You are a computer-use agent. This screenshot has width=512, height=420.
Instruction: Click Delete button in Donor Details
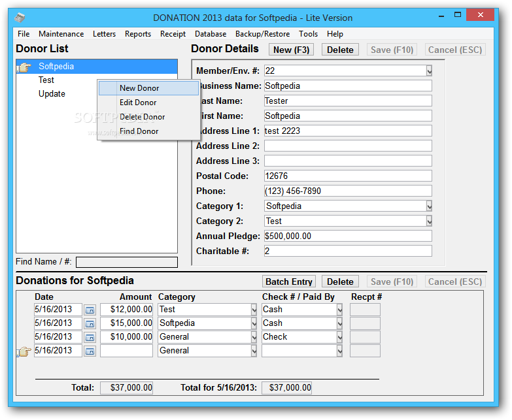pyautogui.click(x=340, y=50)
